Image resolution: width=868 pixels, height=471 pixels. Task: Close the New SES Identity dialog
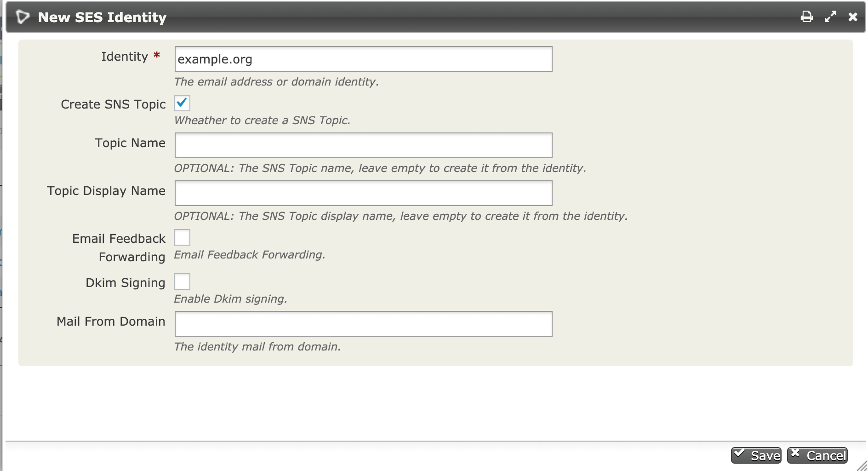click(x=853, y=17)
